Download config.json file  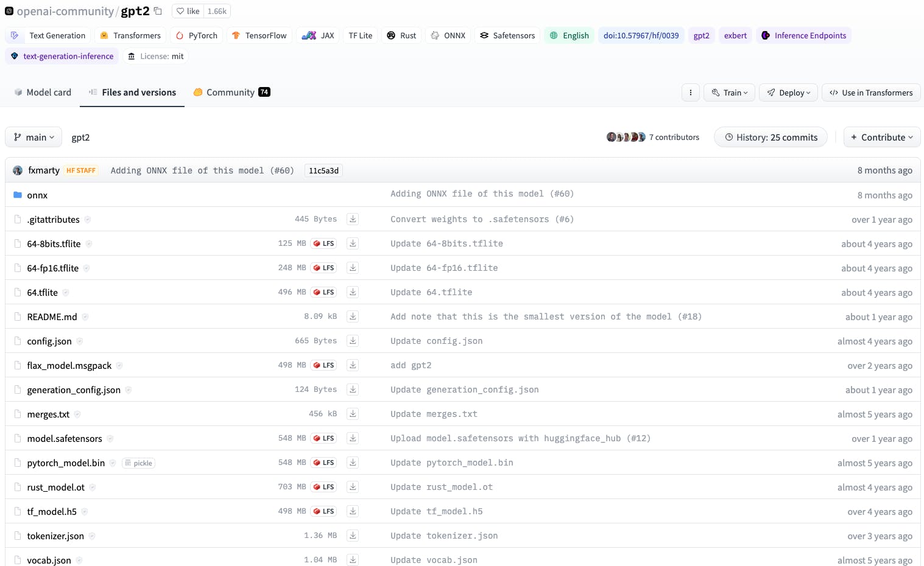[353, 341]
